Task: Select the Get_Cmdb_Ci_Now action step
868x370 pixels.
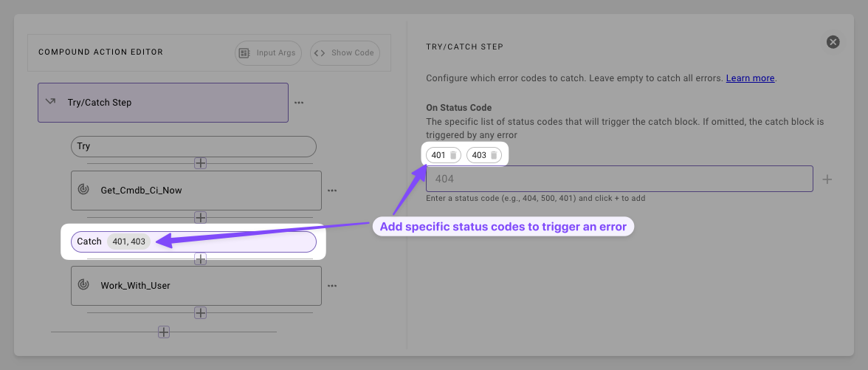Action: (196, 191)
